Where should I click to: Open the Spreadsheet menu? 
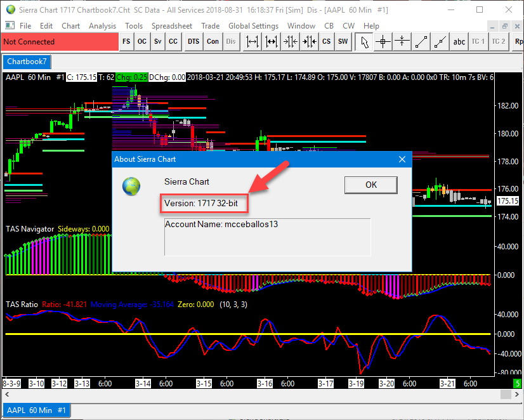click(x=172, y=26)
